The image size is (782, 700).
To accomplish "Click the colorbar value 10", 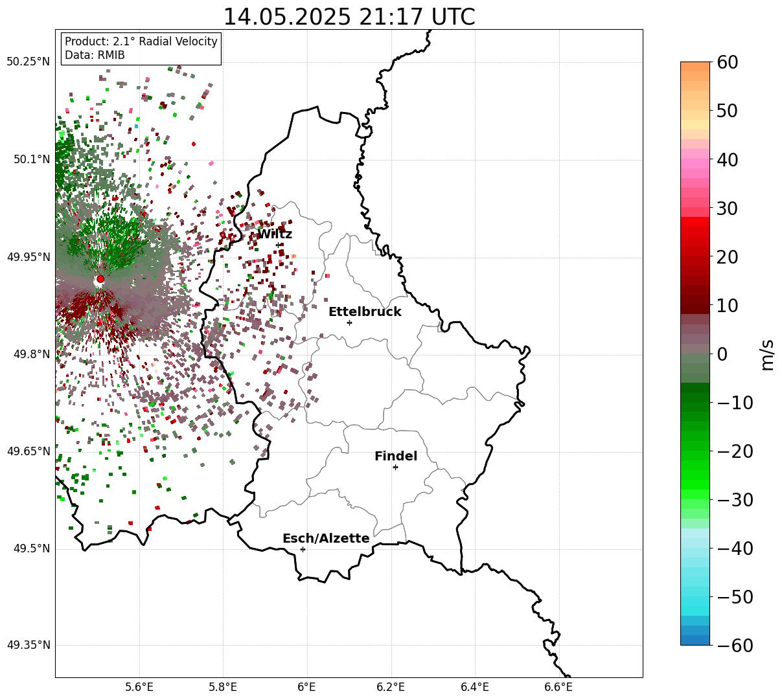I will (728, 306).
